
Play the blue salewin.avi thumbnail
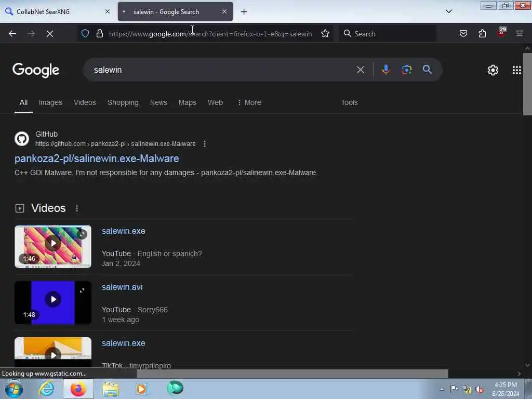[53, 303]
